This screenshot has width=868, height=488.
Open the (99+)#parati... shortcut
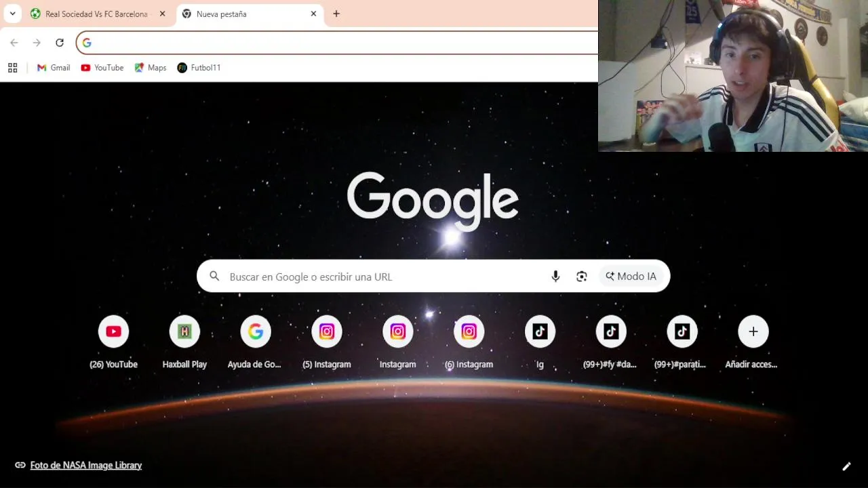point(682,342)
